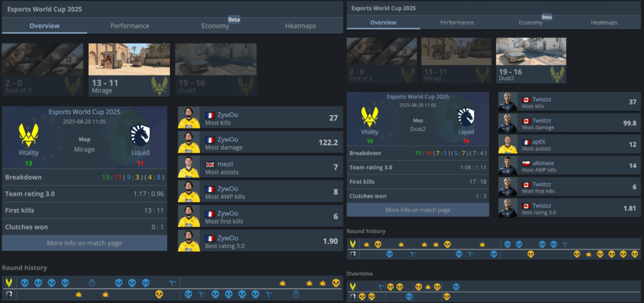Click Liquid logo in the Mirage match card
Screen dimensions: 644x303
[140, 135]
